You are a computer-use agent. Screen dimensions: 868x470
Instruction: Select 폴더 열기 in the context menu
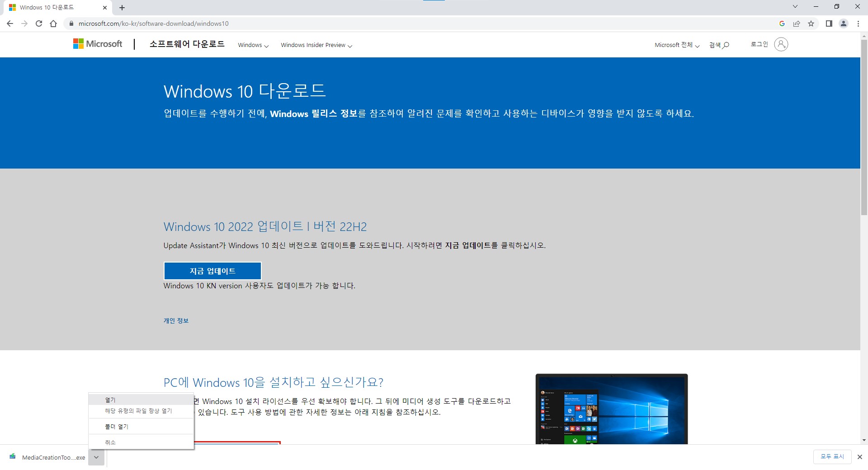[141, 427]
